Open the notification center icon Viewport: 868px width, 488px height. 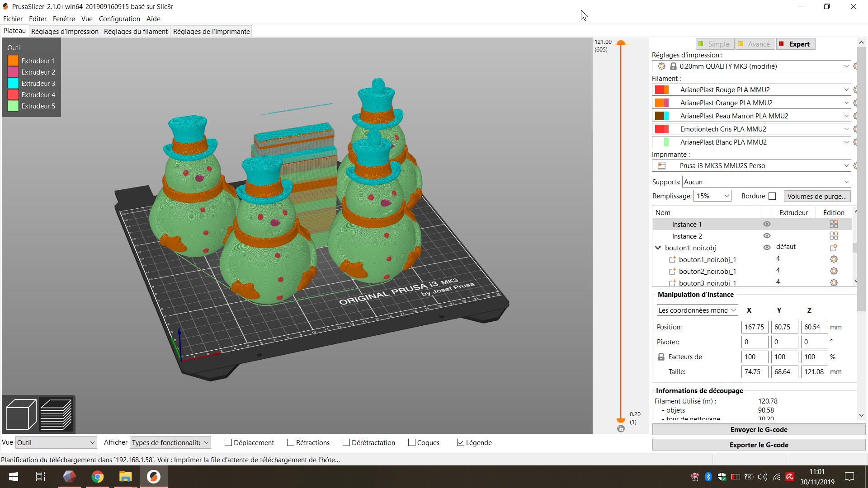(849, 477)
